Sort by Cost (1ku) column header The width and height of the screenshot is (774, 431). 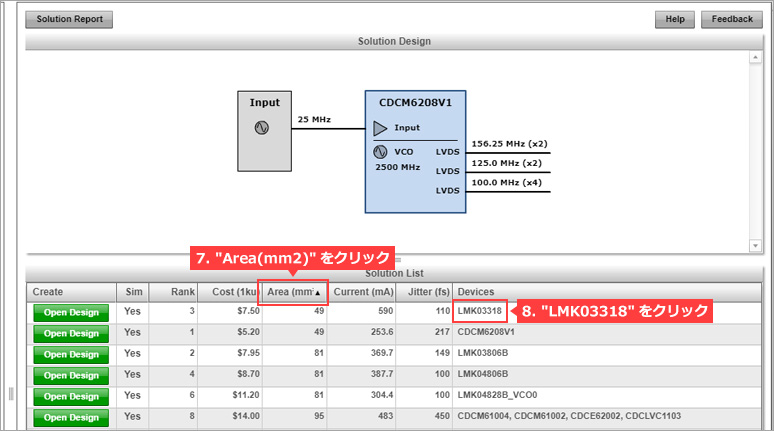point(230,292)
